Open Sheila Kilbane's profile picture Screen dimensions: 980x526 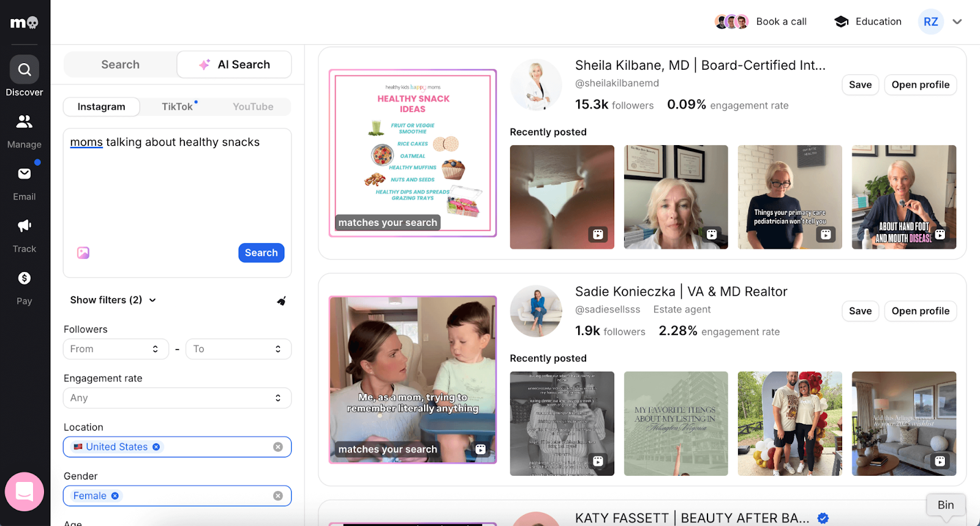pos(536,85)
